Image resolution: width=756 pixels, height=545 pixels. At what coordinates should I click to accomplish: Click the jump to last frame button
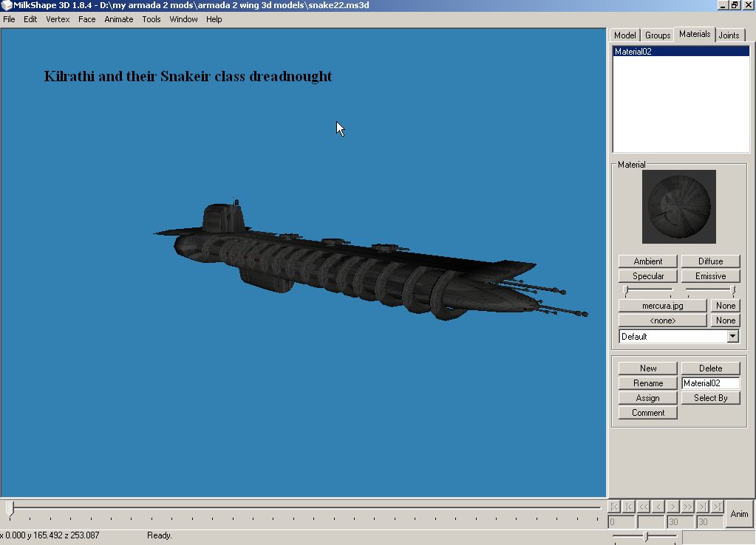(x=717, y=507)
